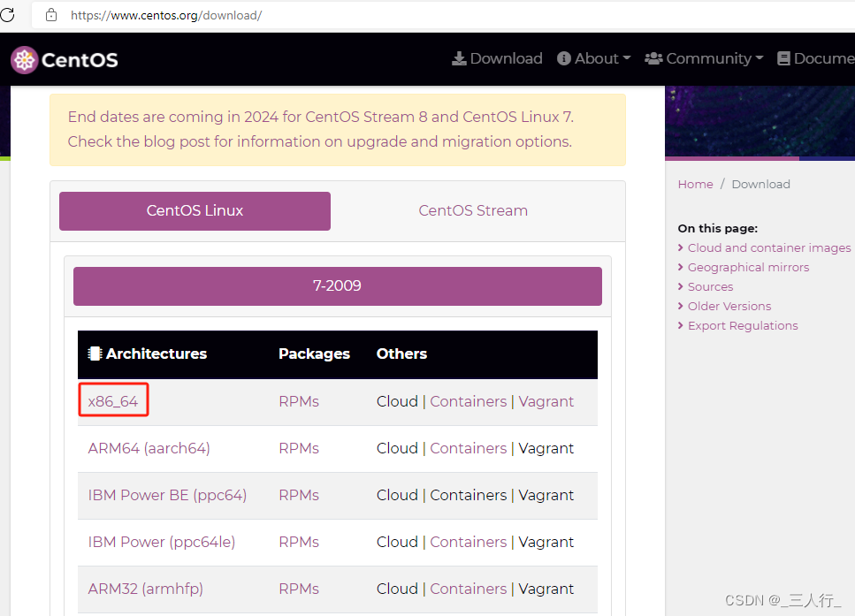
Task: Open the IBM Power (ppc64le) link
Action: 162,542
